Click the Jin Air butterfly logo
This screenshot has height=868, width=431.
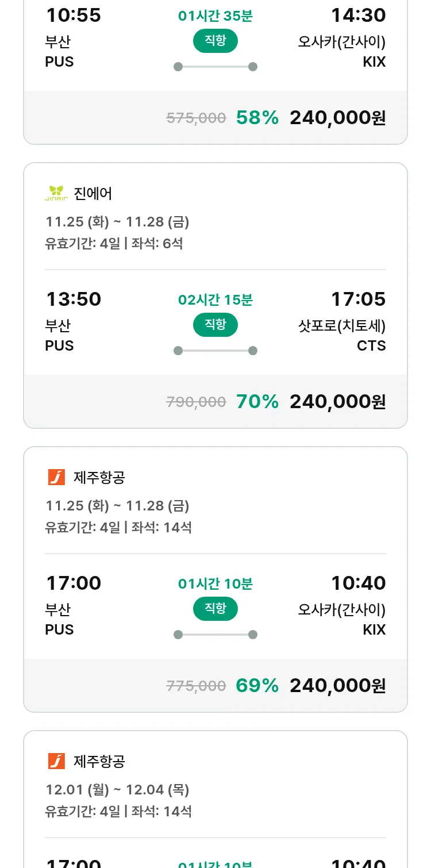(x=56, y=193)
